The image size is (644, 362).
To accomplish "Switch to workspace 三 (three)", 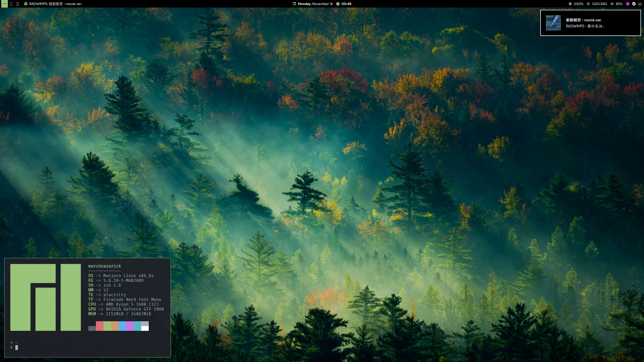I will [x=18, y=4].
